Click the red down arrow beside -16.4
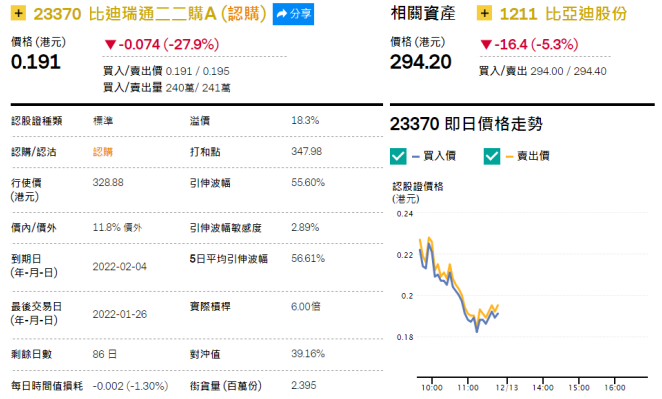The height and width of the screenshot is (399, 662). pos(486,44)
